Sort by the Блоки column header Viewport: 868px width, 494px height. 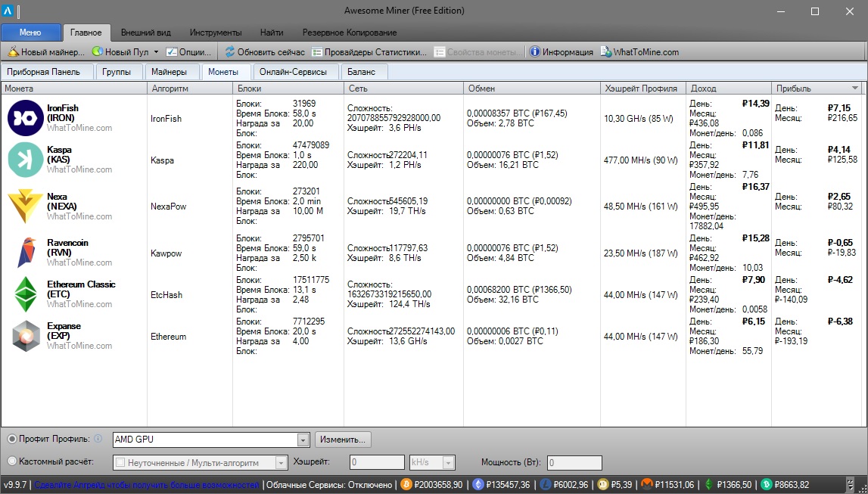[x=288, y=88]
